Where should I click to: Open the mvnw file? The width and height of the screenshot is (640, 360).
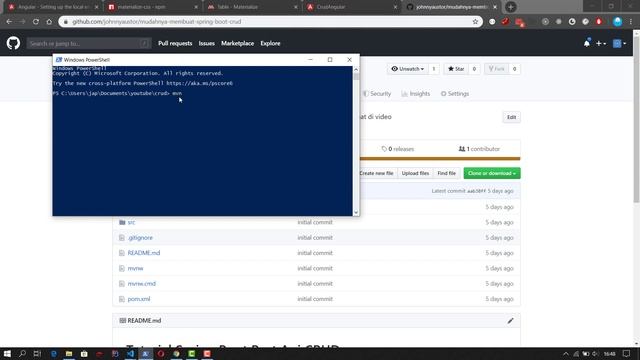(x=135, y=269)
